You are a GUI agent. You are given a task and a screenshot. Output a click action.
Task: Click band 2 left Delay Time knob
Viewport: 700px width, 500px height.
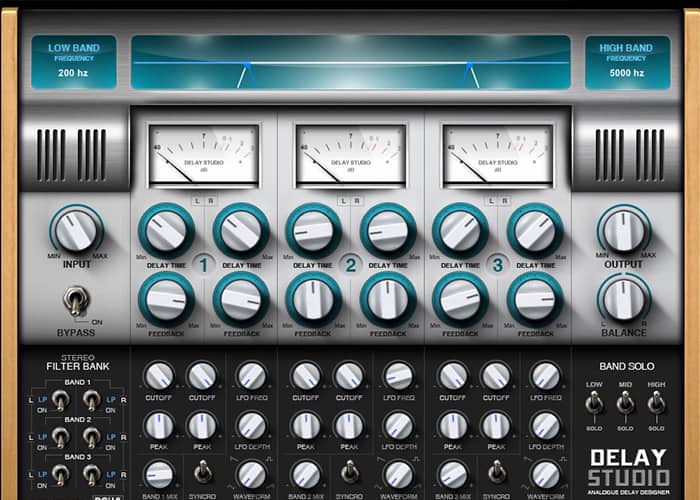313,231
